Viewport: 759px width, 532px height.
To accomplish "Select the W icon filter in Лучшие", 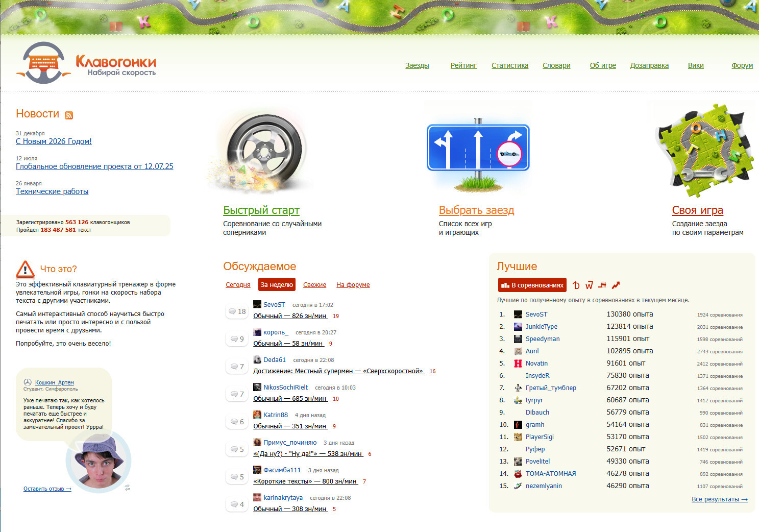I will pos(589,285).
